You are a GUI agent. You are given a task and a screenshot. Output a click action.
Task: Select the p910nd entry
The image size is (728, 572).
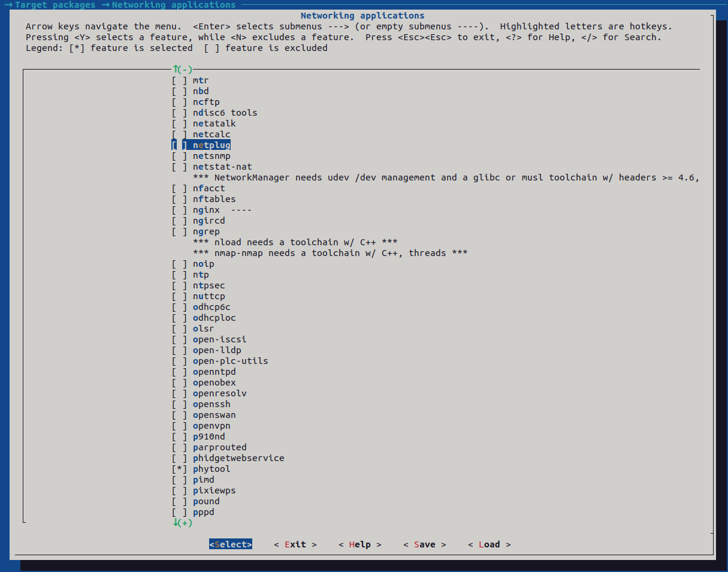(x=209, y=436)
